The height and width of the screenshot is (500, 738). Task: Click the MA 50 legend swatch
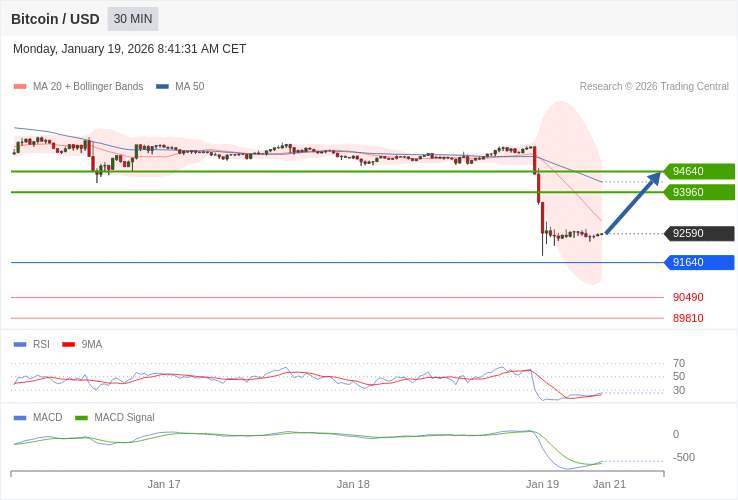tap(162, 87)
